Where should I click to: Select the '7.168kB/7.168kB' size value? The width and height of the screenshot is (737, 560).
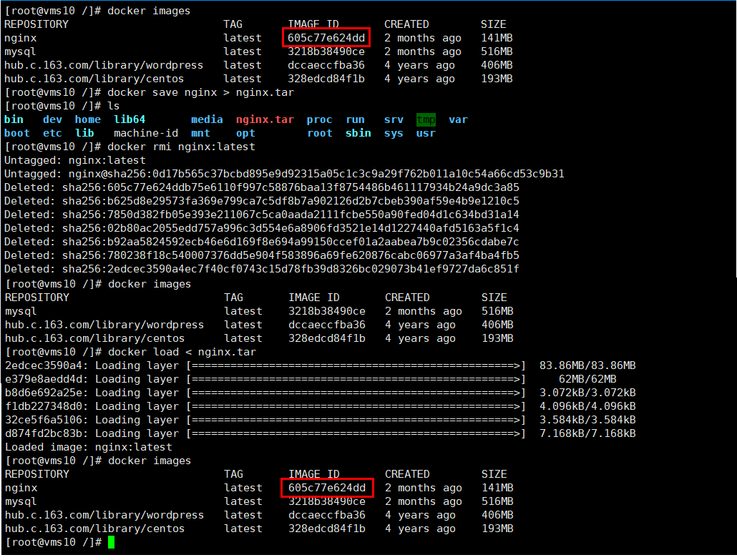coord(587,434)
